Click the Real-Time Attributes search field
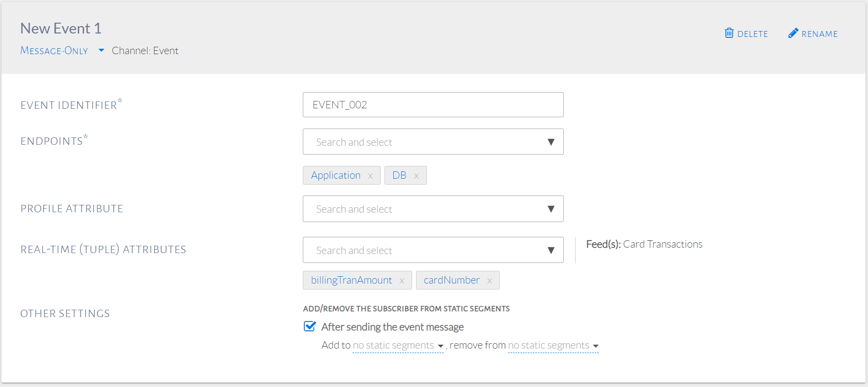Screen dimensions: 868x387 coord(423,251)
